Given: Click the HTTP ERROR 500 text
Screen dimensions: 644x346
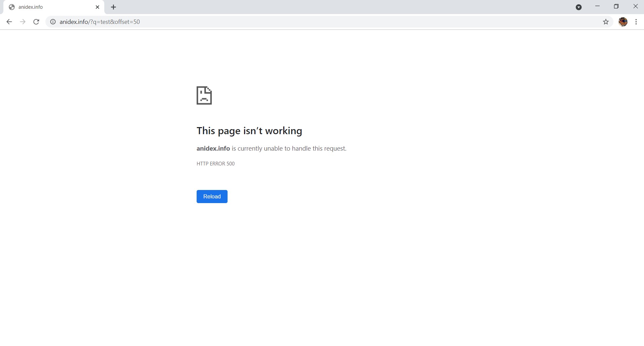Looking at the screenshot, I should 215,163.
